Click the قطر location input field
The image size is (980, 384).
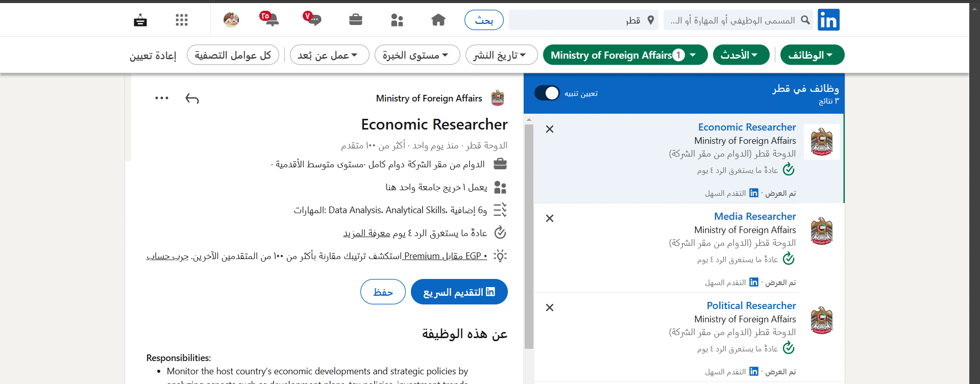coord(583,20)
